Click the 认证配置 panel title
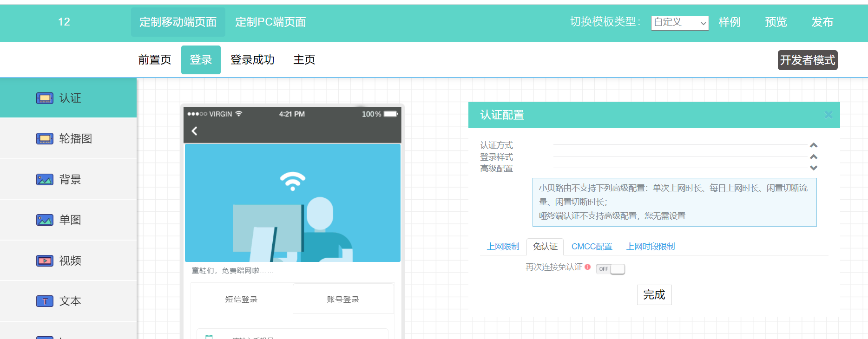Viewport: 868px width, 339px height. click(502, 115)
